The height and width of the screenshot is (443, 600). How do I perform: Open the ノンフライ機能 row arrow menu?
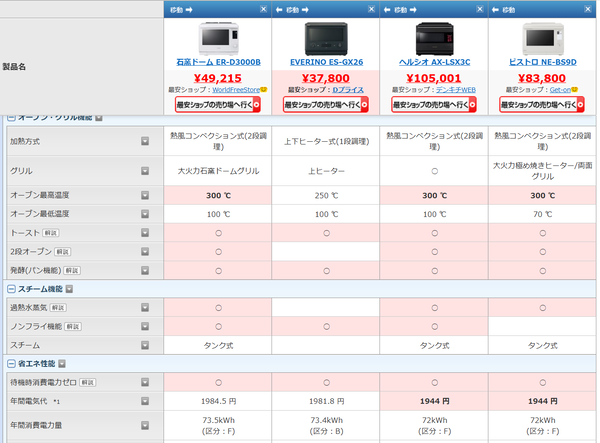pos(145,326)
